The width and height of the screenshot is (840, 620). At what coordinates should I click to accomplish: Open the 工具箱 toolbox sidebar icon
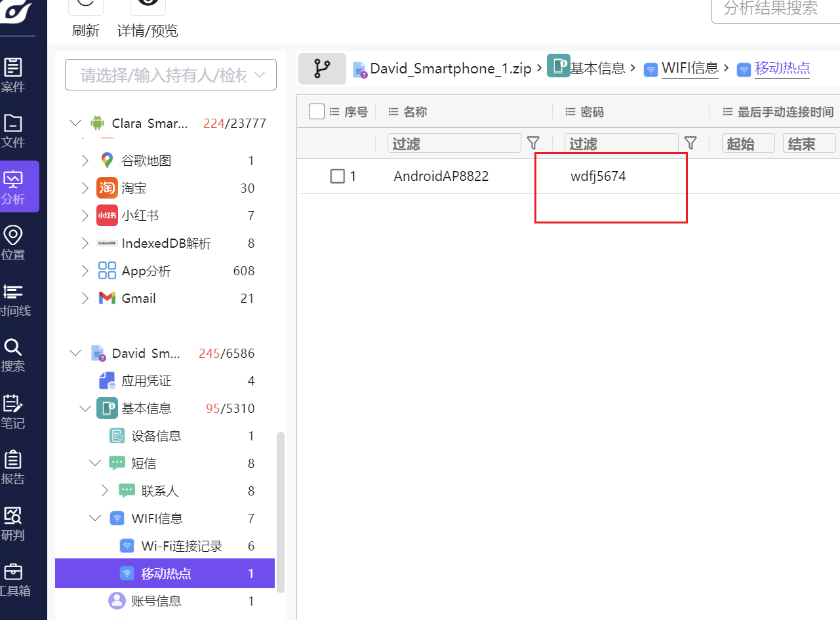13,580
